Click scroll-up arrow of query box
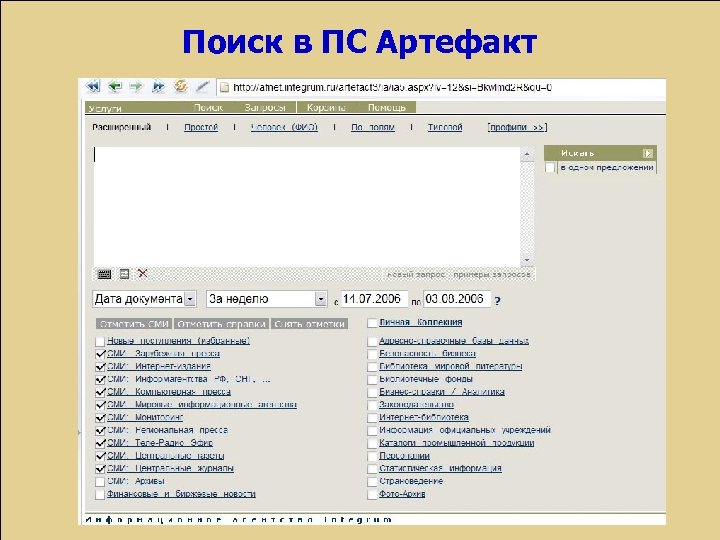Image resolution: width=720 pixels, height=540 pixels. pyautogui.click(x=527, y=154)
